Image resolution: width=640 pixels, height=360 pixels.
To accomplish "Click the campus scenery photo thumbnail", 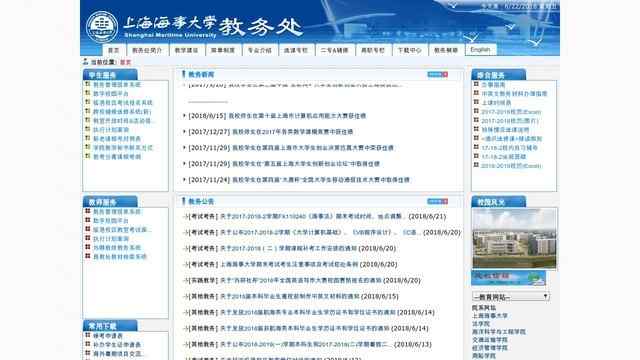I will point(514,238).
